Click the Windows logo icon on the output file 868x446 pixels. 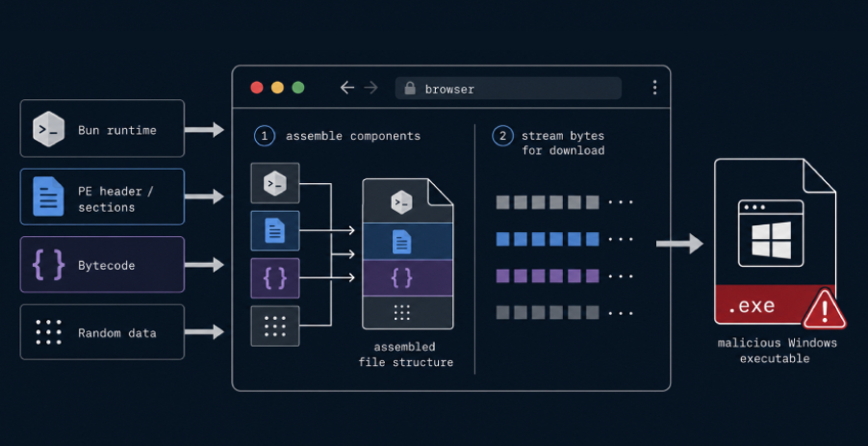pyautogui.click(x=771, y=240)
